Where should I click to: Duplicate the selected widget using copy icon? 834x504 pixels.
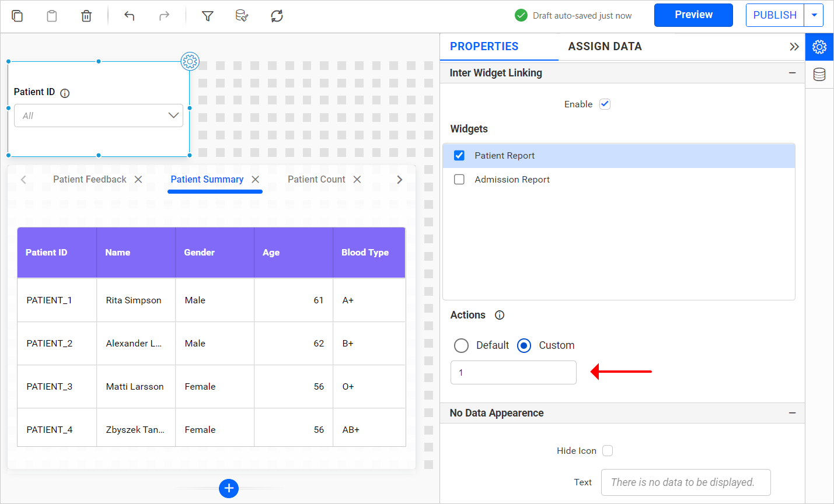(17, 16)
